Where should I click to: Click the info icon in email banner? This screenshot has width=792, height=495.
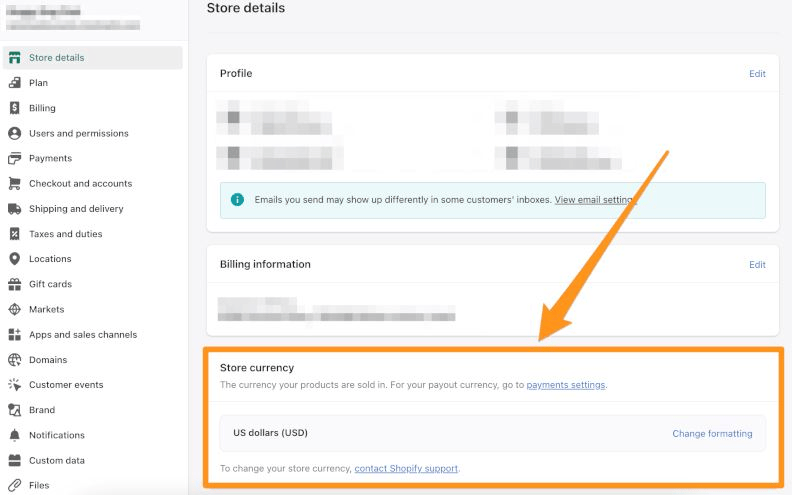[237, 200]
